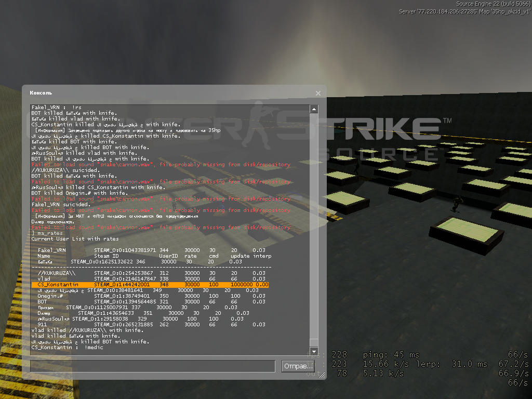Click the Консоль window title
This screenshot has height=399, width=532.
[41, 92]
